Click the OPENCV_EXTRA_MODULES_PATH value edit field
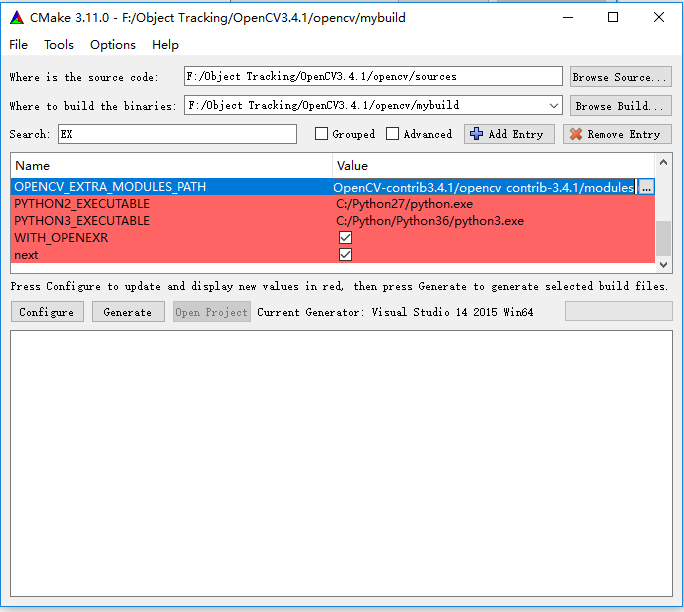This screenshot has height=612, width=684. pyautogui.click(x=485, y=188)
